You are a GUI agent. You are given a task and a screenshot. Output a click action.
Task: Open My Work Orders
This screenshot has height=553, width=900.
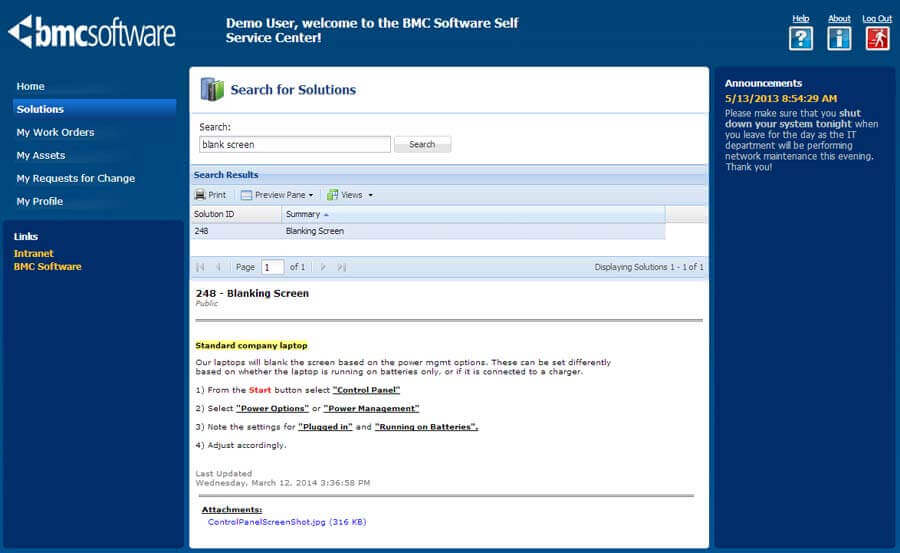pyautogui.click(x=55, y=132)
